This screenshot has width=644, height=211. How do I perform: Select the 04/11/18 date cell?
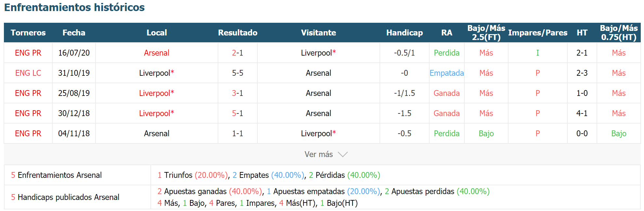click(74, 133)
